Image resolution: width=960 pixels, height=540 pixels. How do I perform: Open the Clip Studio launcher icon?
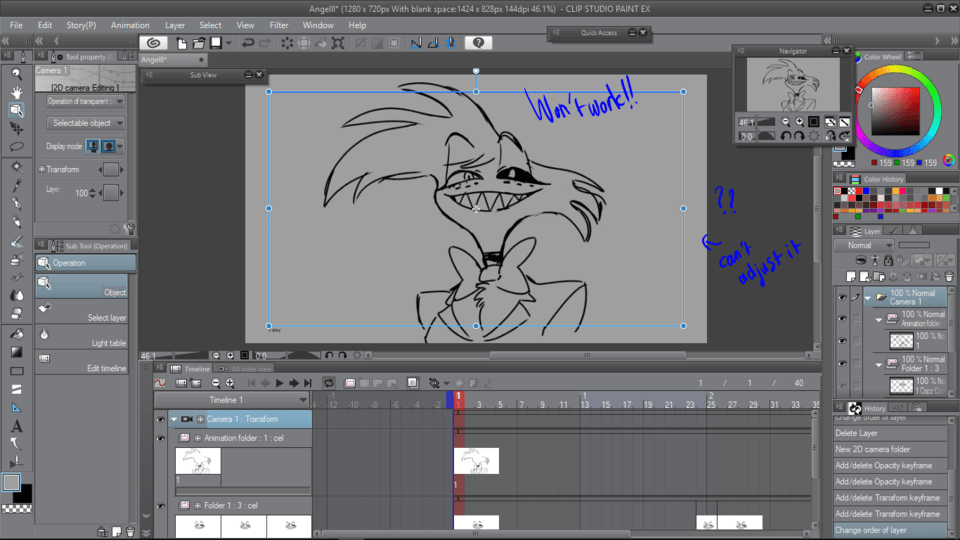(x=154, y=43)
